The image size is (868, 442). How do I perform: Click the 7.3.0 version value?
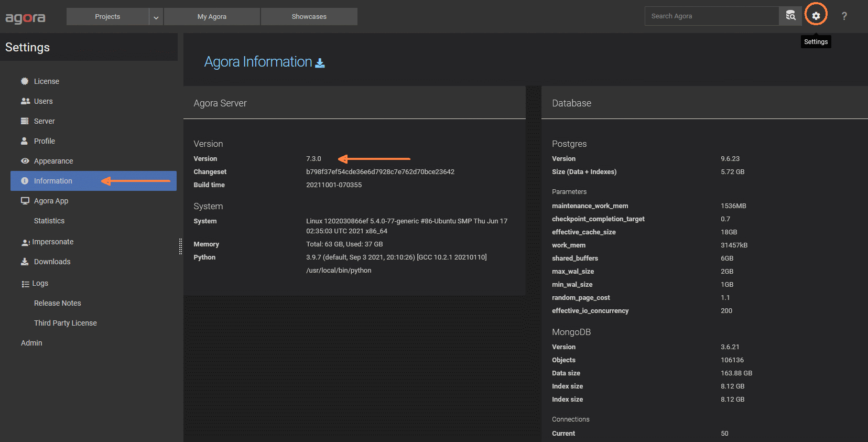(313, 159)
